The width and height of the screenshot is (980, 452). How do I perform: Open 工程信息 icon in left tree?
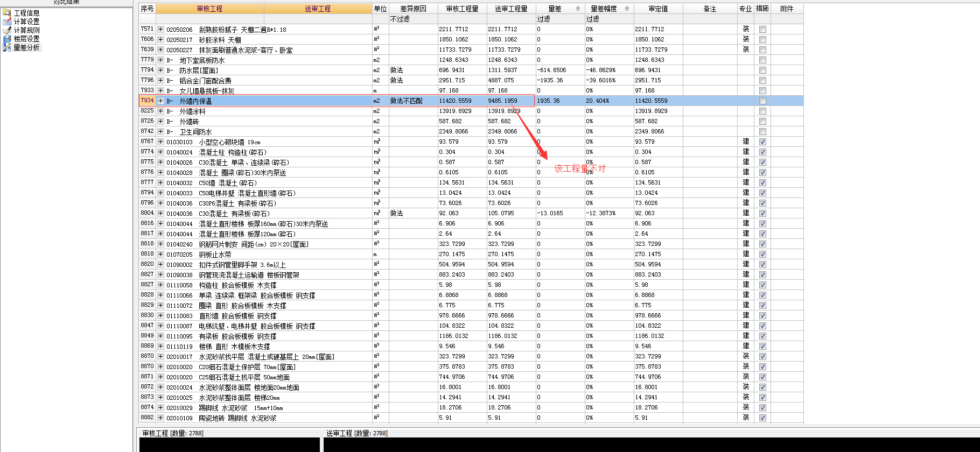(7, 13)
